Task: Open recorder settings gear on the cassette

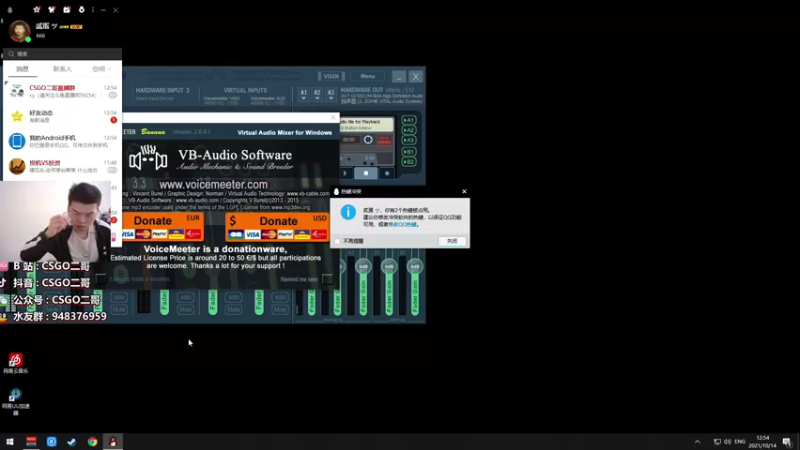Action: pos(368,140)
